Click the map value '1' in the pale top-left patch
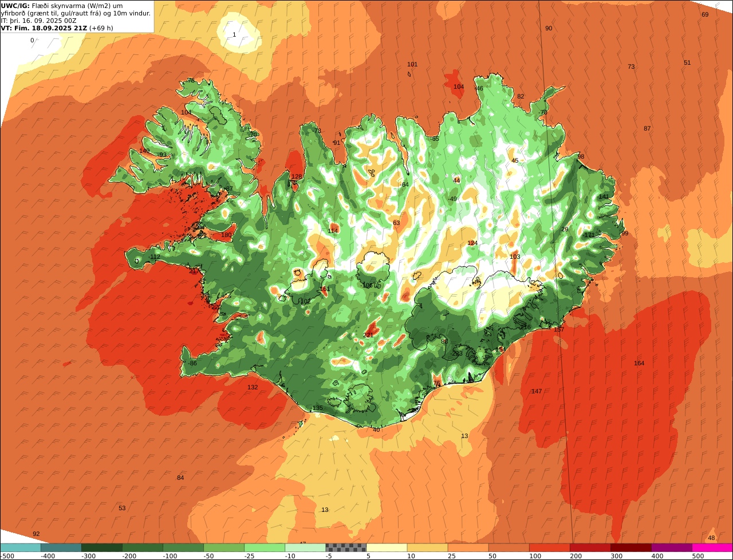 point(234,35)
